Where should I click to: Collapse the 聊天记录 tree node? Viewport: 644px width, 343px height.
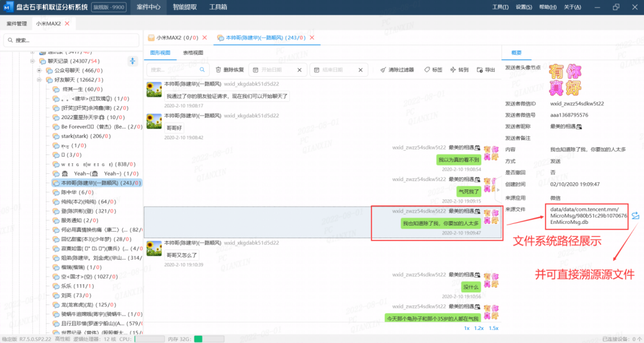click(32, 61)
